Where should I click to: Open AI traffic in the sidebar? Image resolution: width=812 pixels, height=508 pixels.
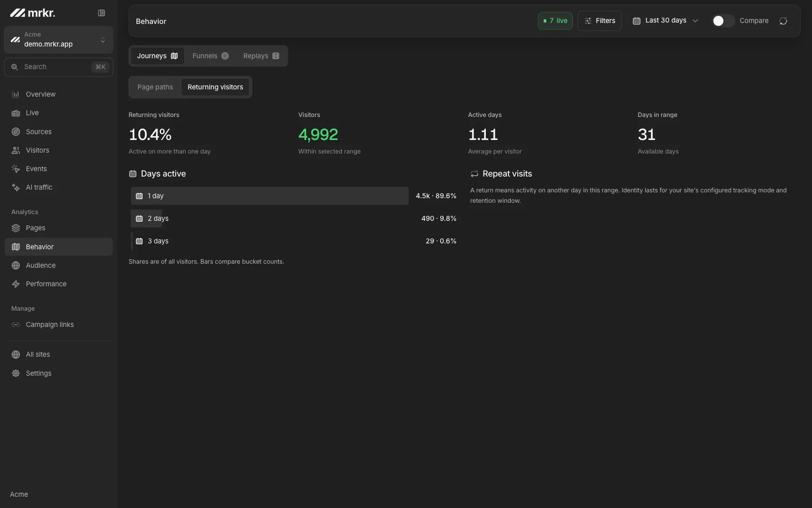tap(59, 187)
